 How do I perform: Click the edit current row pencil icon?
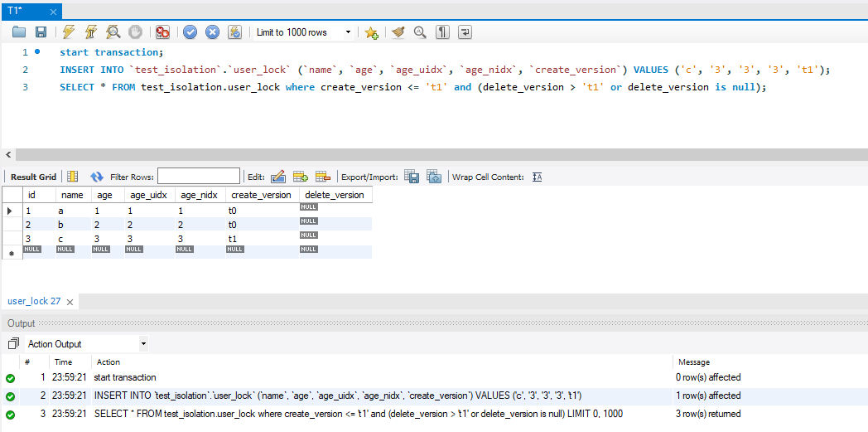click(278, 177)
